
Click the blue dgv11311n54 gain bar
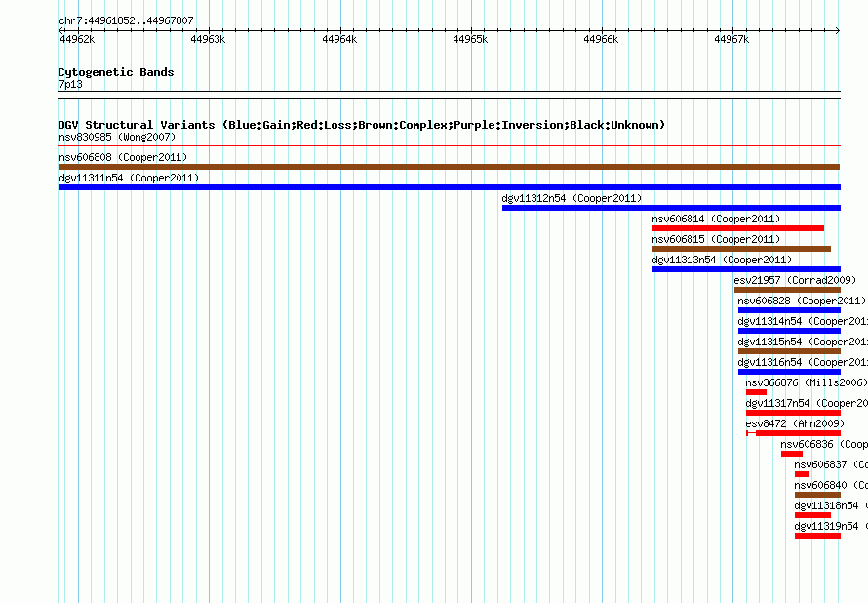click(x=449, y=187)
